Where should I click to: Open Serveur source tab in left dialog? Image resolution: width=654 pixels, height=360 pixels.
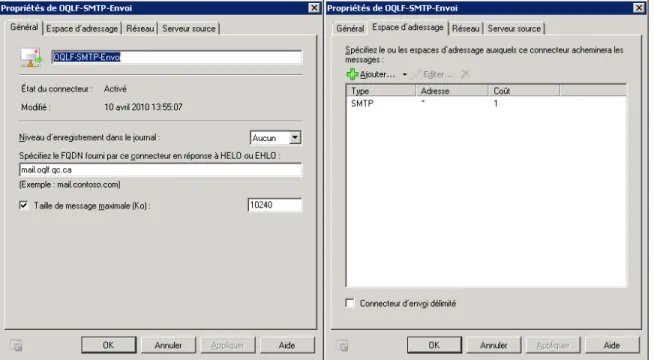click(189, 28)
